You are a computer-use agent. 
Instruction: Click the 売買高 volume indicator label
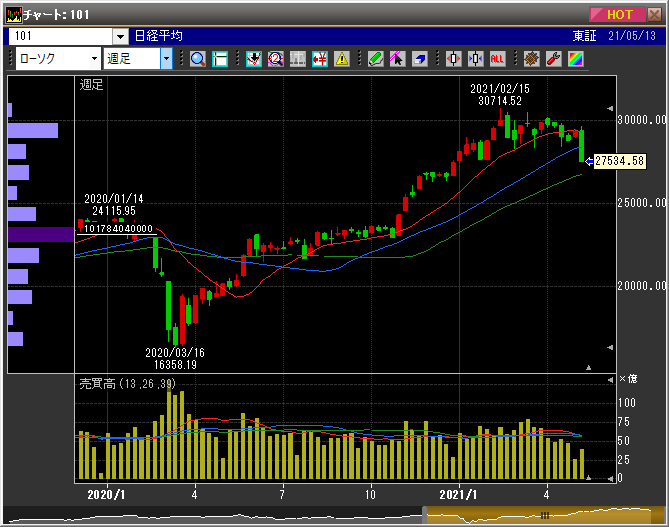pos(99,384)
